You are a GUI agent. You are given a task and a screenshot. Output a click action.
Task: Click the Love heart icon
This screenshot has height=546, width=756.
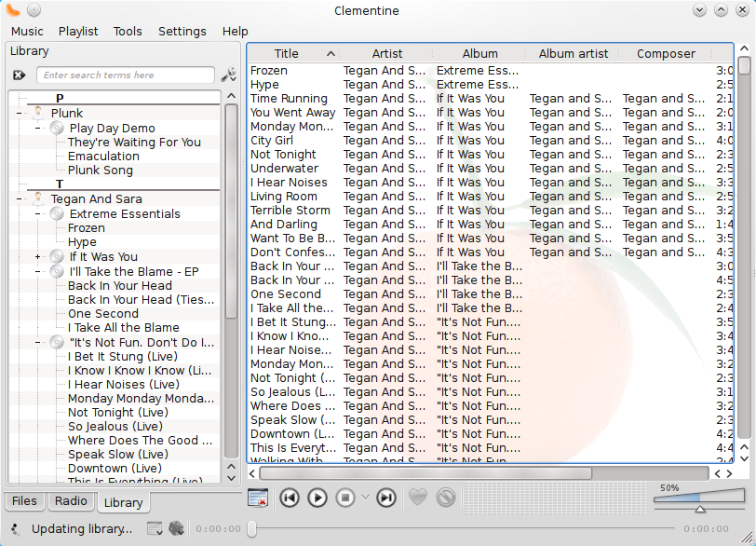tap(418, 498)
